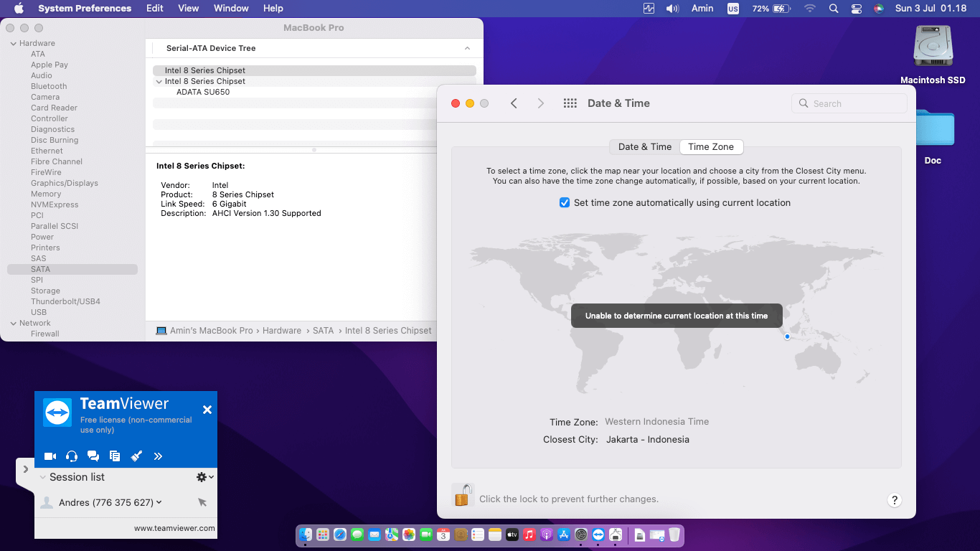
Task: Click the remote control arrow beside Andres
Action: click(x=202, y=502)
